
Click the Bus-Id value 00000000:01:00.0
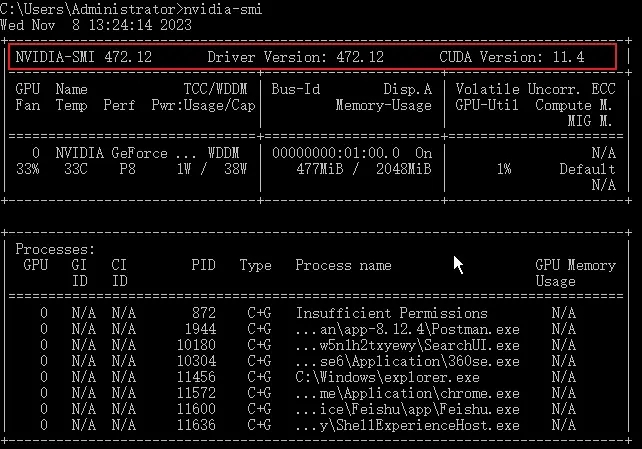335,153
